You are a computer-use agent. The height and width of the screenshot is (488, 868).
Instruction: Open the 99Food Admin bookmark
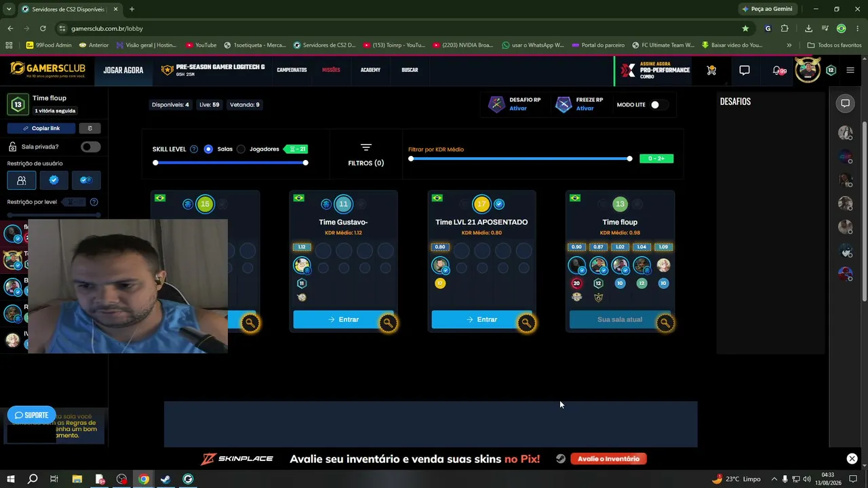[49, 45]
